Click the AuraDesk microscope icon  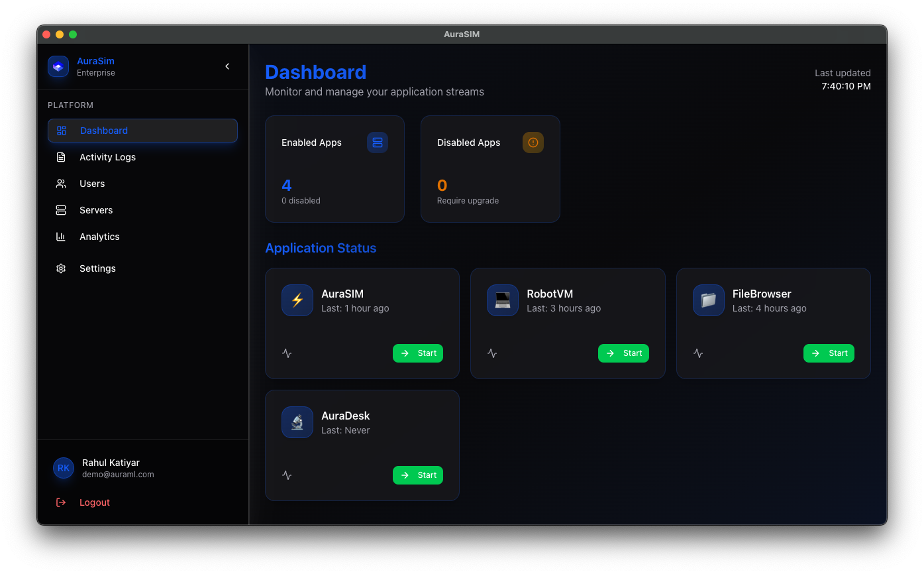[297, 422]
